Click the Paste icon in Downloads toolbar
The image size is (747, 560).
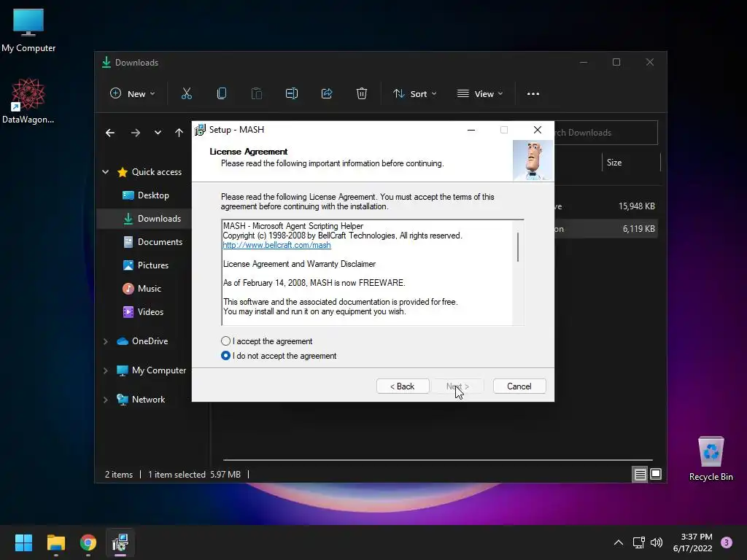[x=257, y=94]
